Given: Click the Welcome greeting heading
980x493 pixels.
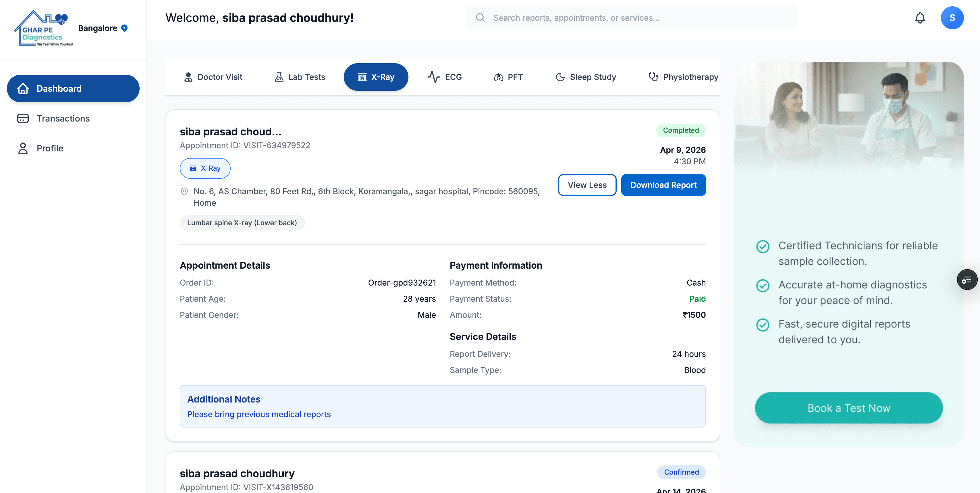Looking at the screenshot, I should (259, 18).
